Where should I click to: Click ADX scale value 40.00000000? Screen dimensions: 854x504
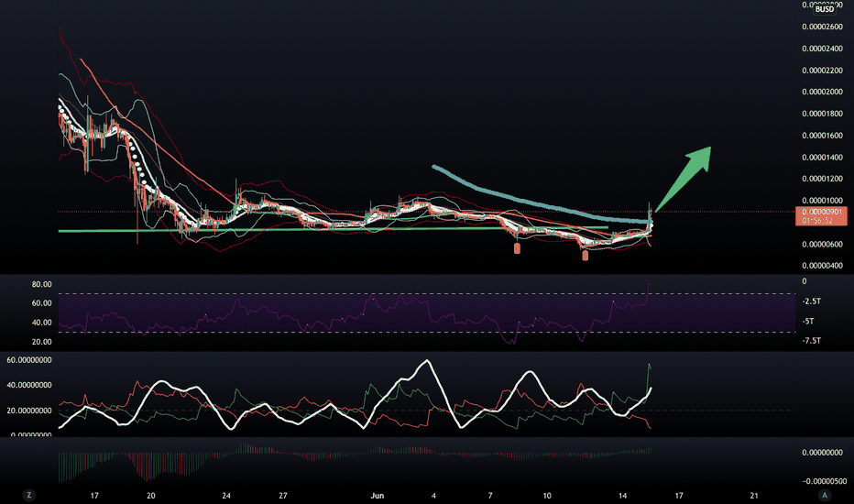pos(29,385)
